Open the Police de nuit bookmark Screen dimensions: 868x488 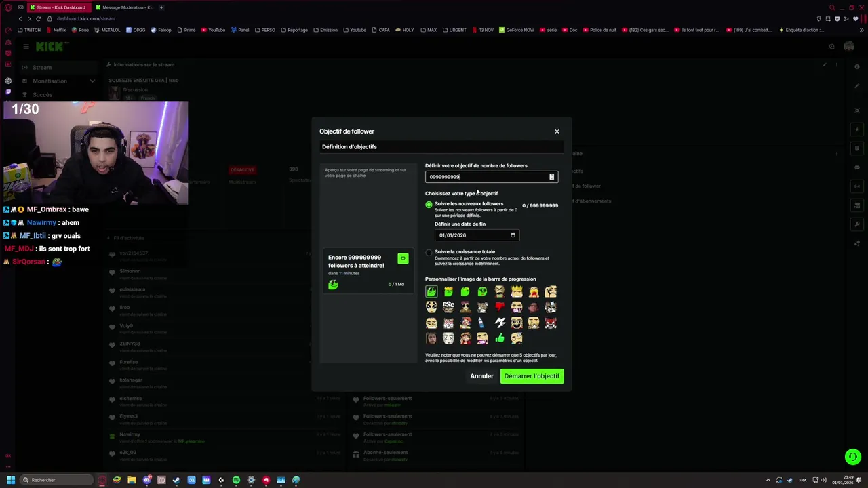pyautogui.click(x=599, y=30)
